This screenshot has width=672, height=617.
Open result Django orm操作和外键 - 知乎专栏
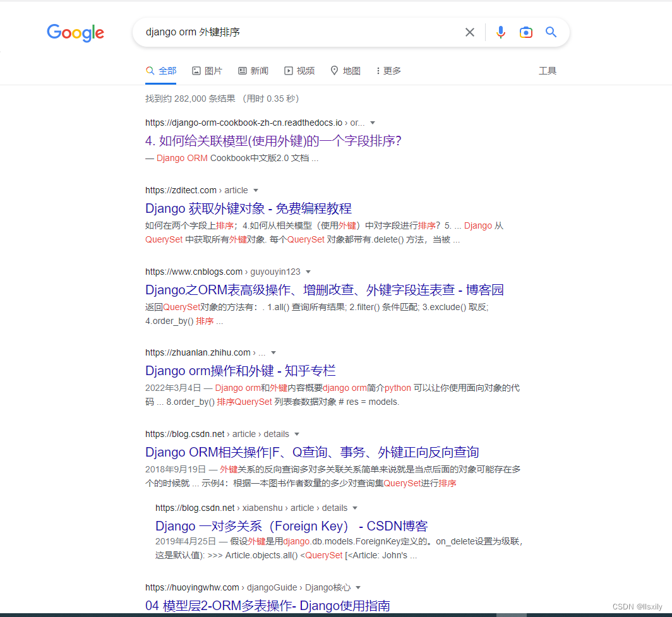tap(241, 371)
